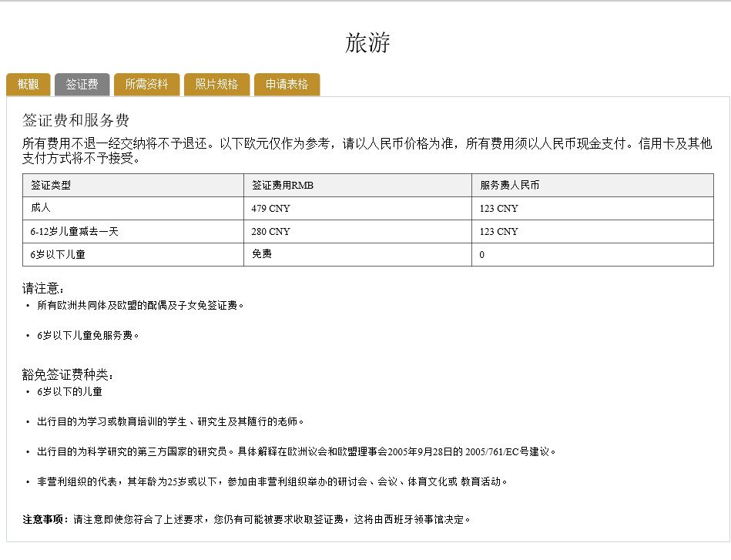This screenshot has height=560, width=731.
Task: Click the 服务费人民币 column header
Action: coord(509,186)
